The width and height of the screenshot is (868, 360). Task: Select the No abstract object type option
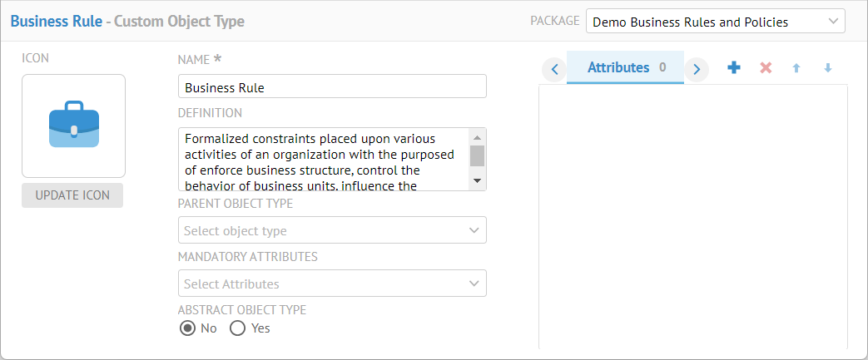click(188, 328)
